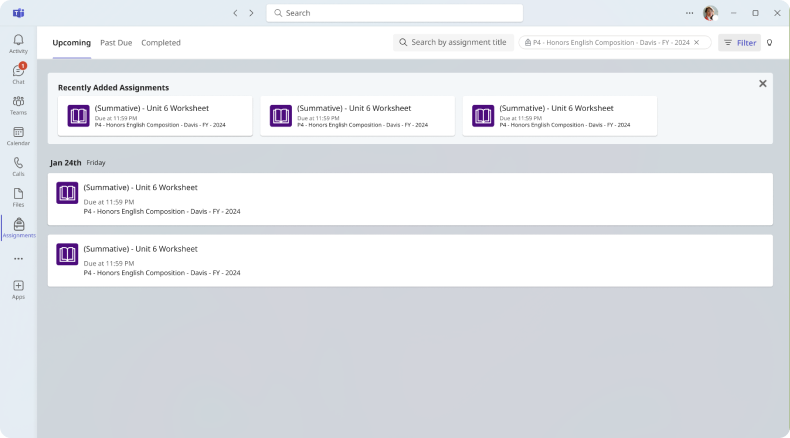Go to Teams in sidebar
The image size is (790, 438).
pyautogui.click(x=18, y=102)
